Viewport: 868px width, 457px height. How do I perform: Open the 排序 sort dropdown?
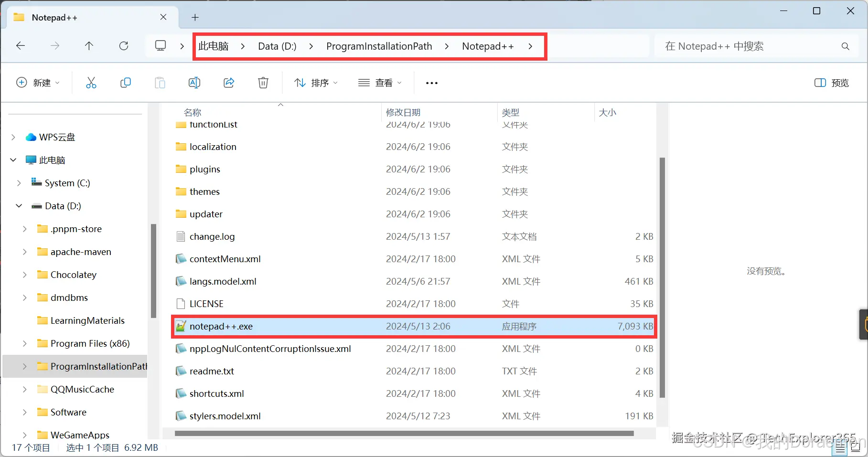point(316,83)
